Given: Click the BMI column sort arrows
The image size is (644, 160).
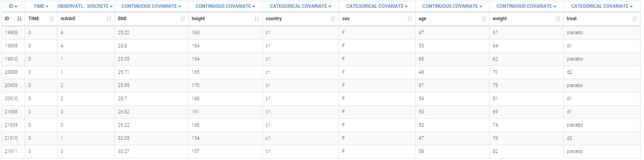Looking at the screenshot, I should pyautogui.click(x=183, y=19).
